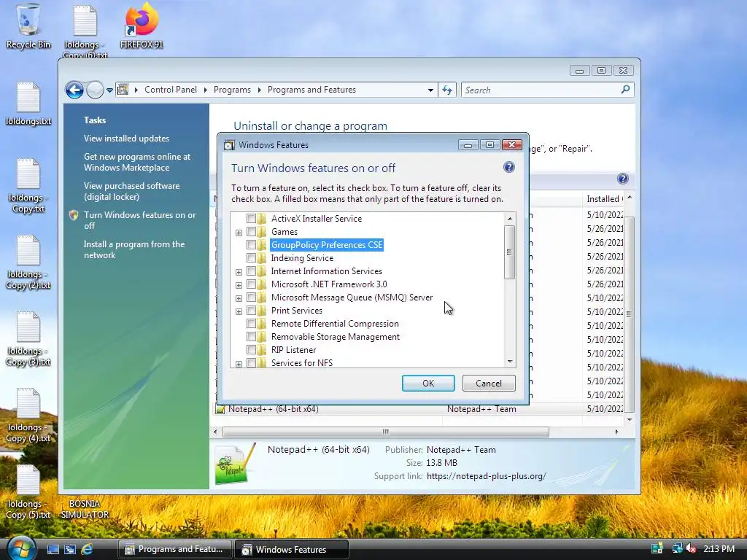This screenshot has width=747, height=560.
Task: Switch to Programs and Features taskbar button
Action: (174, 549)
